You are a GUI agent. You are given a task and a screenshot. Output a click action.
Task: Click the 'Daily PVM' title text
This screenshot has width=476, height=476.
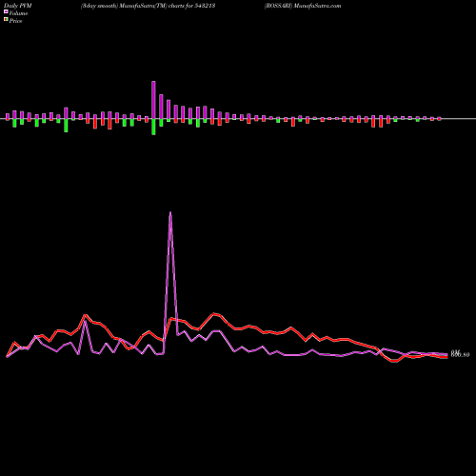(x=18, y=6)
